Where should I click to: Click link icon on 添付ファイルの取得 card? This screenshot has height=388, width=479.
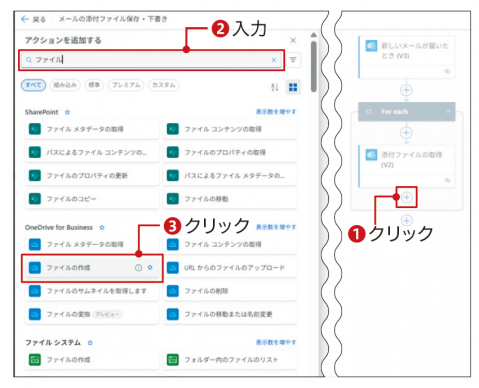pos(447,180)
